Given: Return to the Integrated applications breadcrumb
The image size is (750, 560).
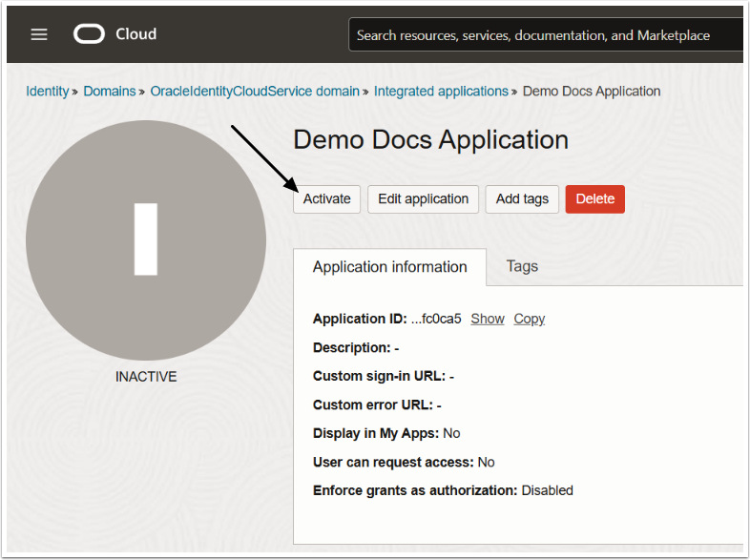Looking at the screenshot, I should [441, 92].
